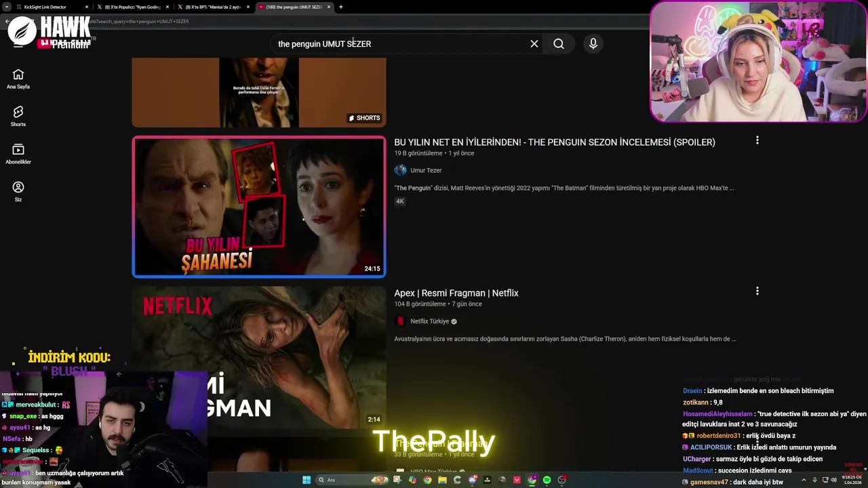Click the 19 B görüntüleme view count
Viewport: 868px width, 488px height.
coord(418,153)
